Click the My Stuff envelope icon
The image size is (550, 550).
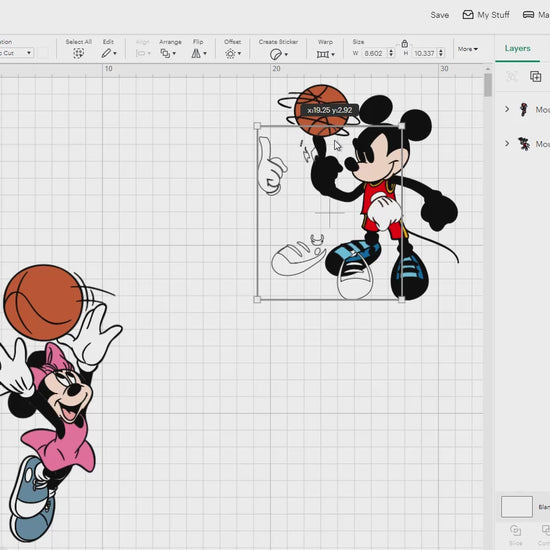pos(468,15)
